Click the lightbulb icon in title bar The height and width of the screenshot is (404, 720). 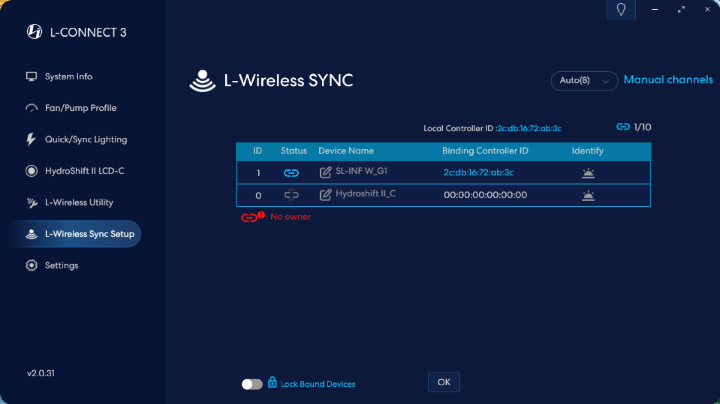(621, 9)
